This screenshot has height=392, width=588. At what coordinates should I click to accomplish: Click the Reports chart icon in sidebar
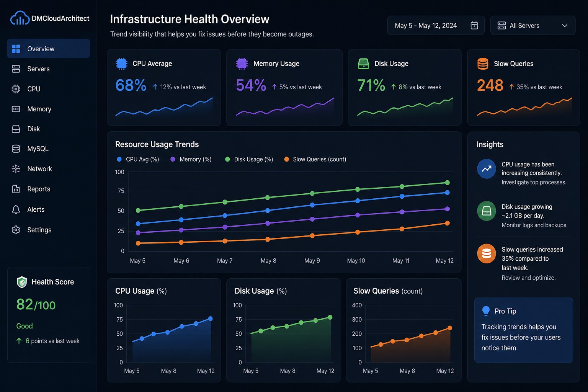click(x=16, y=189)
